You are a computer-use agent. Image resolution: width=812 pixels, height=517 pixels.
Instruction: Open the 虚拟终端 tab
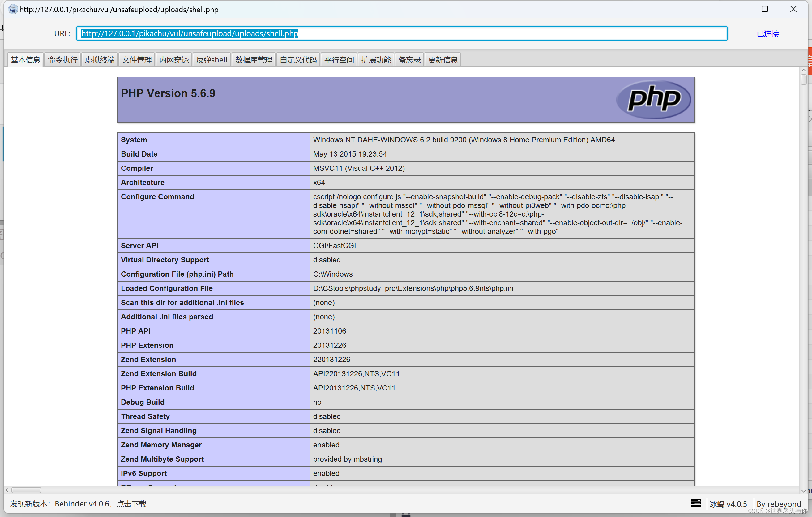pos(100,60)
